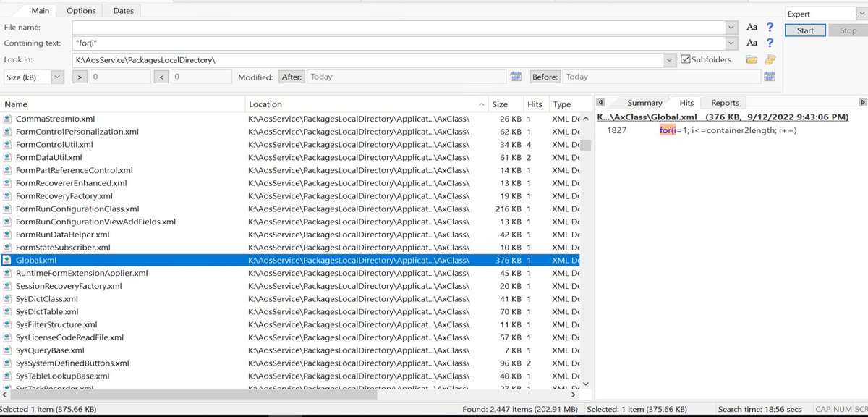This screenshot has width=868, height=417.
Task: Open calendar picker for Before date
Action: click(769, 77)
